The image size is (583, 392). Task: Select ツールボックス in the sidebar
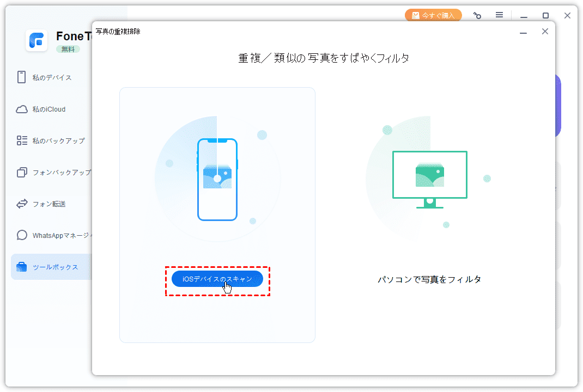pos(54,267)
